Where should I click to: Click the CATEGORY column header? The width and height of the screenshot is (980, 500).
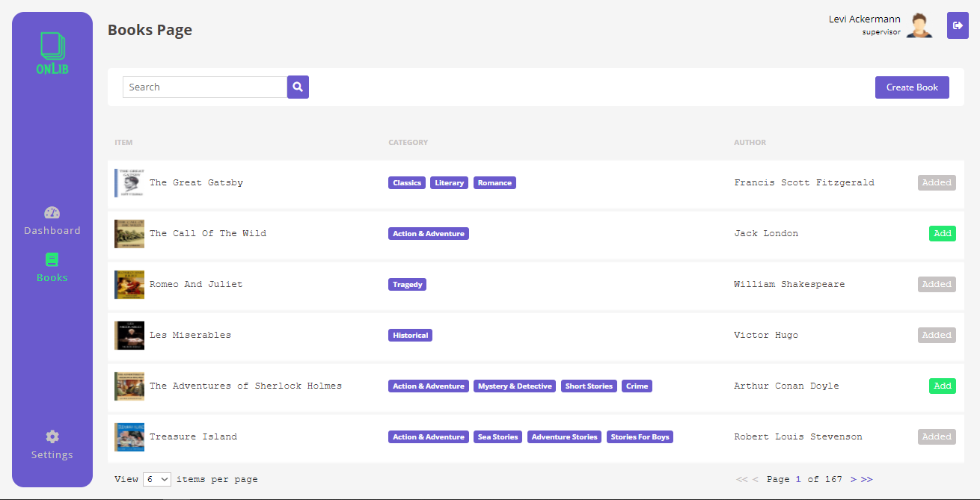pyautogui.click(x=408, y=142)
